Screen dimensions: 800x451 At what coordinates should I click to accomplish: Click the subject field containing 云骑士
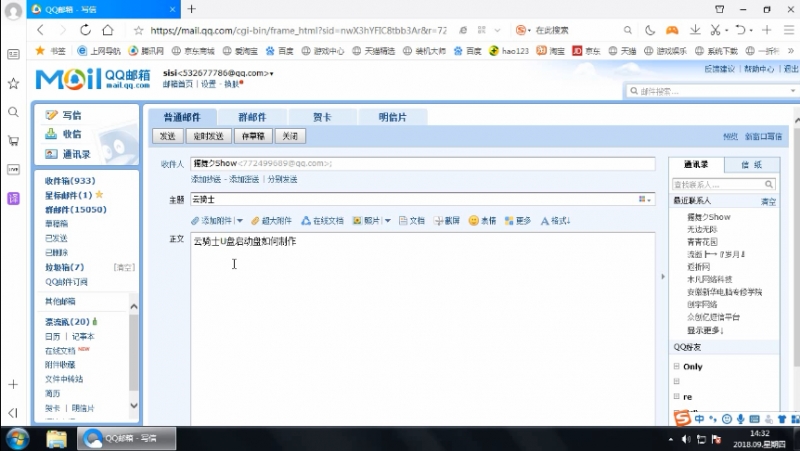[x=422, y=199]
